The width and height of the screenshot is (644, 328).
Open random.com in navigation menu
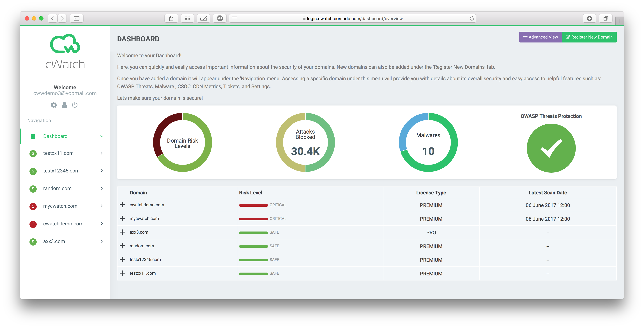57,188
